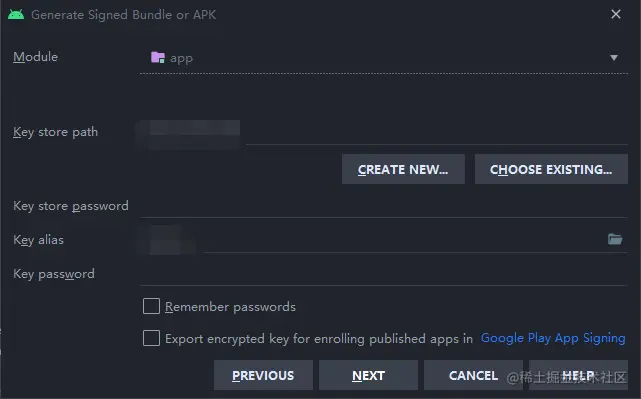This screenshot has height=399, width=641.
Task: Proceed with the Next button
Action: point(368,375)
